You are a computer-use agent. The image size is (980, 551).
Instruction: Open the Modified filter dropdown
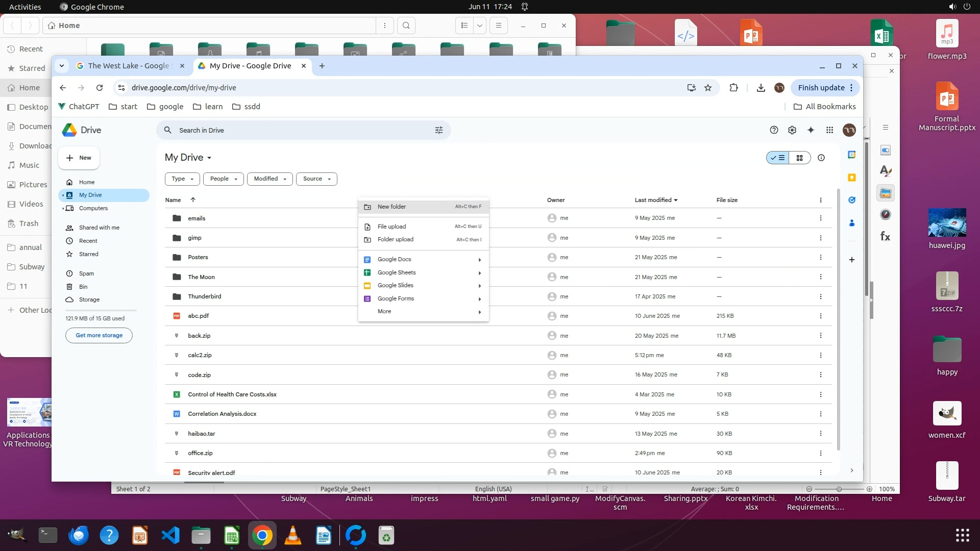coord(269,179)
